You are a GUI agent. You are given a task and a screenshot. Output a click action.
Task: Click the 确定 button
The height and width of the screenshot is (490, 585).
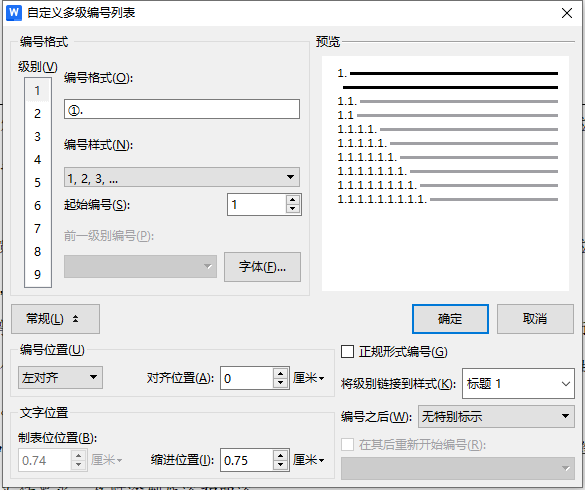450,319
